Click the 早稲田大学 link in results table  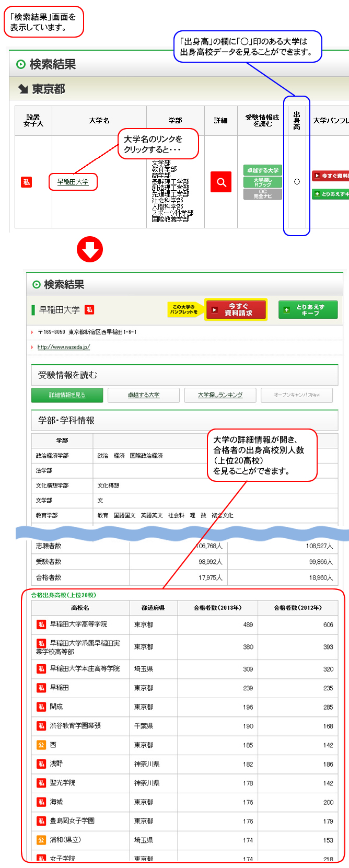coord(73,182)
